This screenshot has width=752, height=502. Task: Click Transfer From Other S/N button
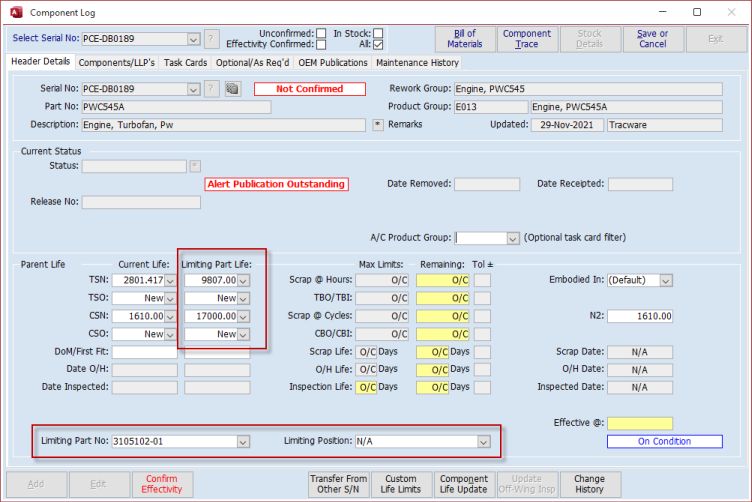pyautogui.click(x=338, y=484)
